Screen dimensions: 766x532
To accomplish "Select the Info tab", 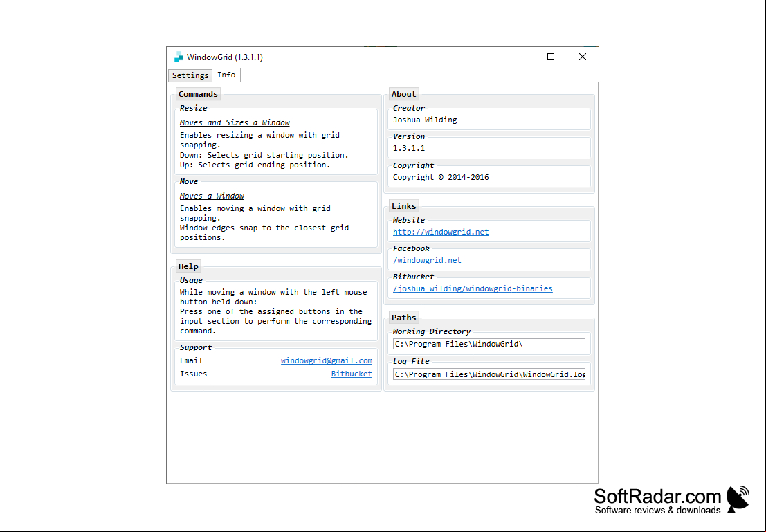I will click(226, 75).
